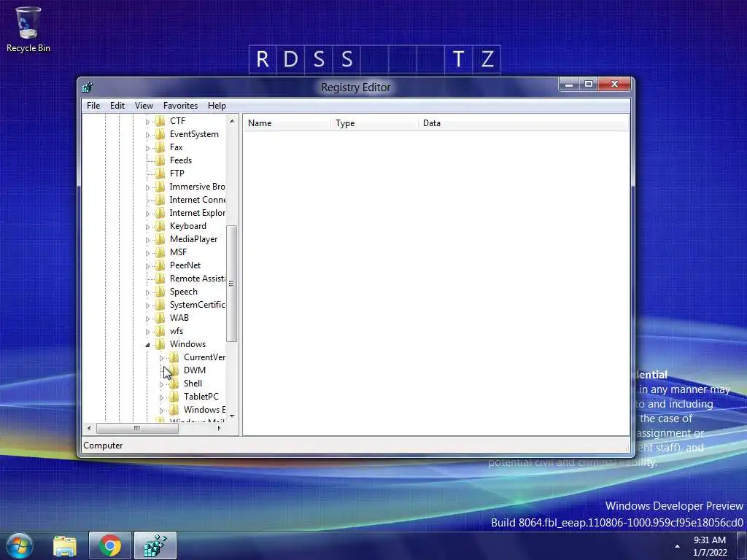Expand the EventSystem key

[147, 135]
